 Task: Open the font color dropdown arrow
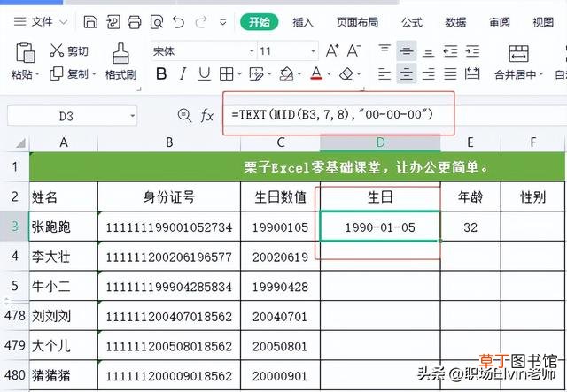pos(329,74)
